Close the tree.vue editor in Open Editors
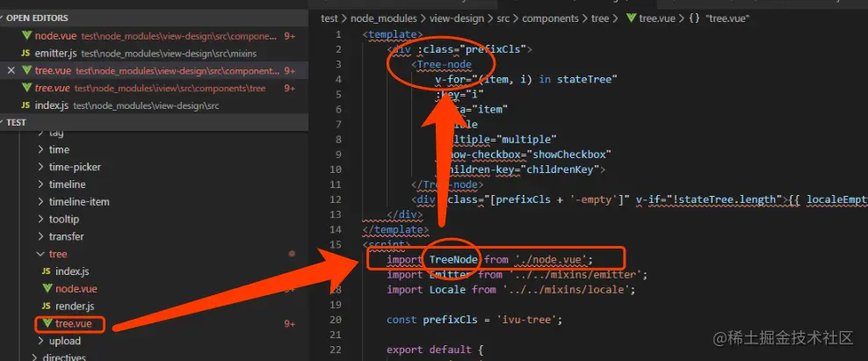Image resolution: width=868 pixels, height=361 pixels. tap(11, 71)
